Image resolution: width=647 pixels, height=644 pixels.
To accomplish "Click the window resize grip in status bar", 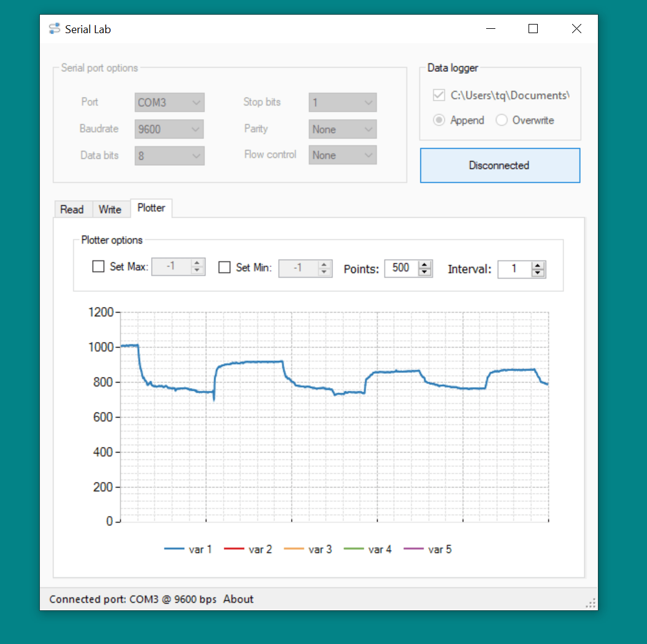I will point(591,603).
